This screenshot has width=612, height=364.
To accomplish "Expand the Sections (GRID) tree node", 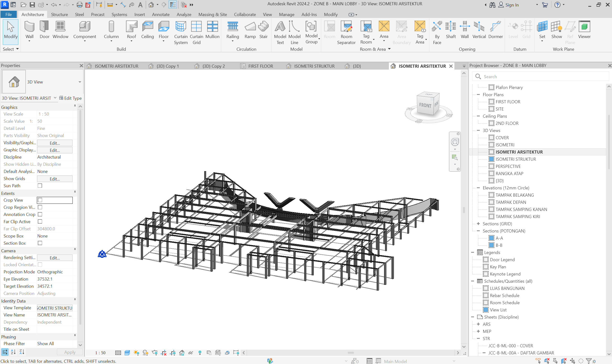I will (x=478, y=224).
